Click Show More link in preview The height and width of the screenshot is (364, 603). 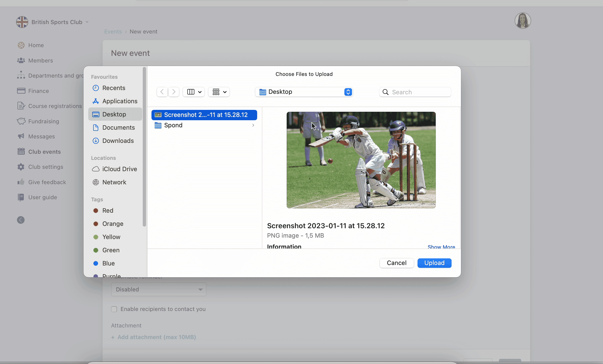(x=441, y=247)
